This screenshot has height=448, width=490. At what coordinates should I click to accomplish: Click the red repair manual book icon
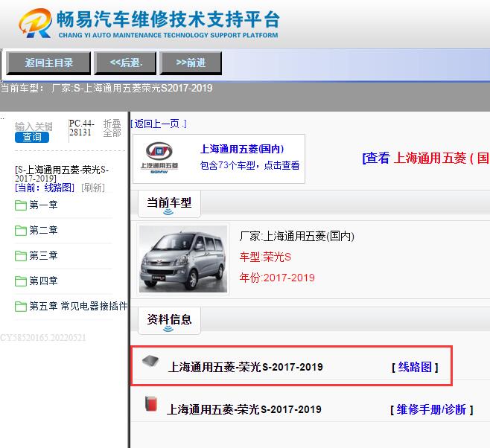tap(151, 403)
